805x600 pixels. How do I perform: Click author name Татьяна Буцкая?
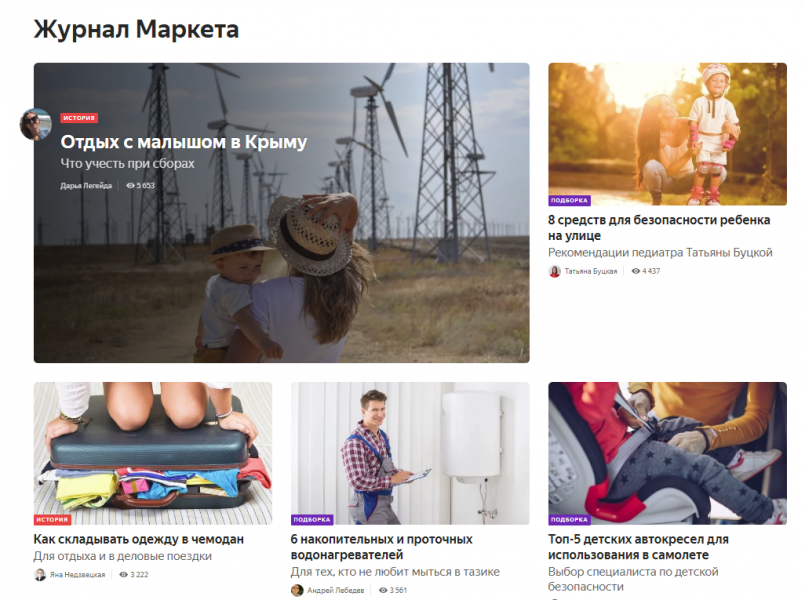(591, 272)
